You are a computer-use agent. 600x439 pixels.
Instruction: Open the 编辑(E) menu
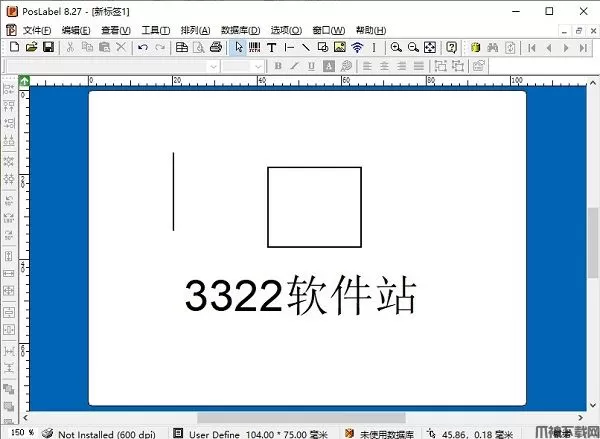point(76,30)
